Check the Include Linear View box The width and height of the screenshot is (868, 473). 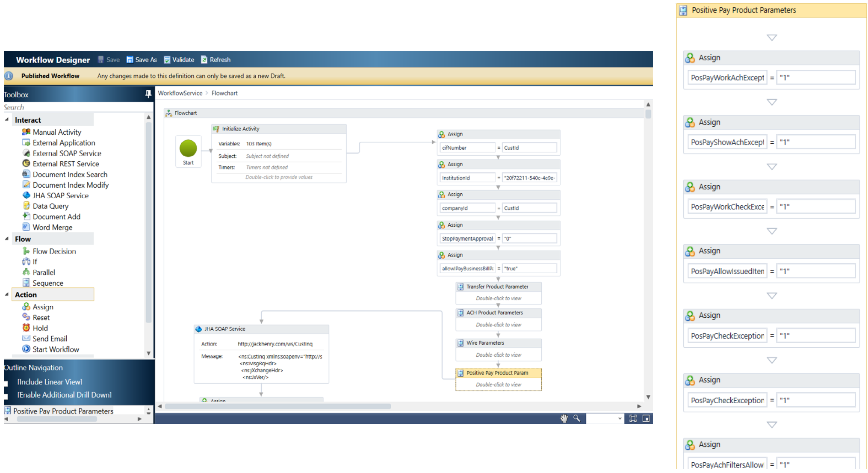tap(6, 383)
